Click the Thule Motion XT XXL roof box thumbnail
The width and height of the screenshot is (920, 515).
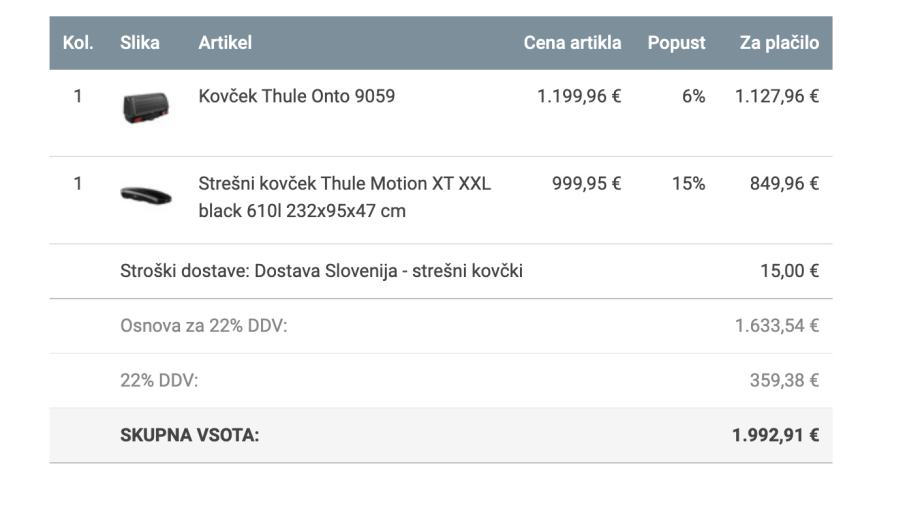pos(146,195)
